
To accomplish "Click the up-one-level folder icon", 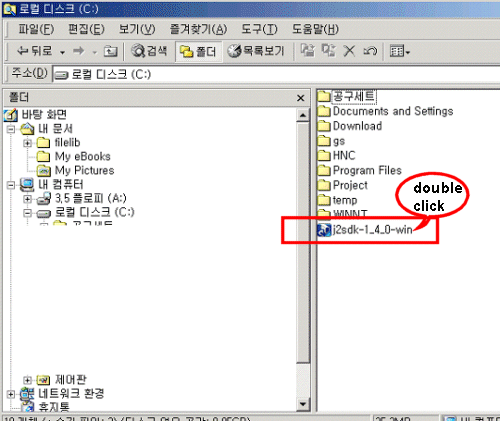I will [111, 51].
